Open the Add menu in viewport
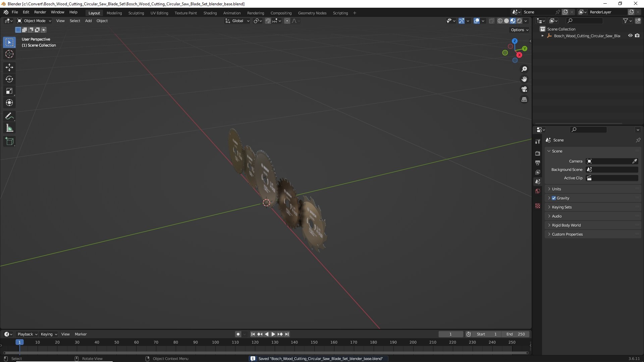The width and height of the screenshot is (644, 362). (88, 21)
